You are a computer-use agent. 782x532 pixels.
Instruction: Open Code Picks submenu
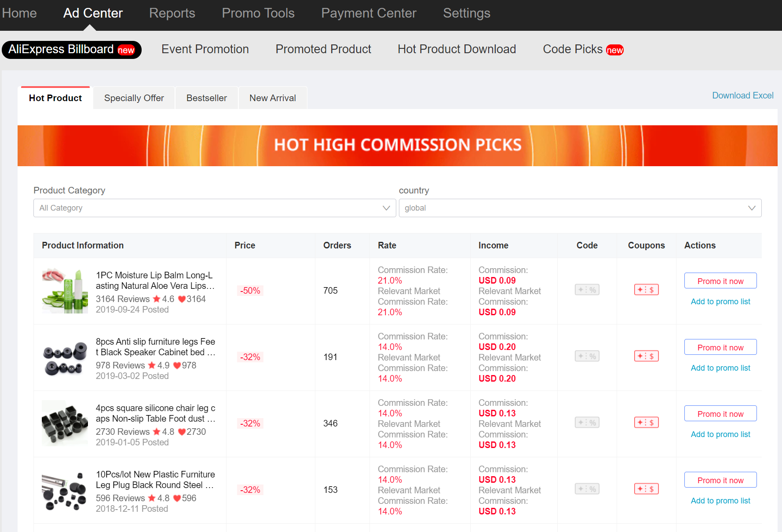coord(583,49)
